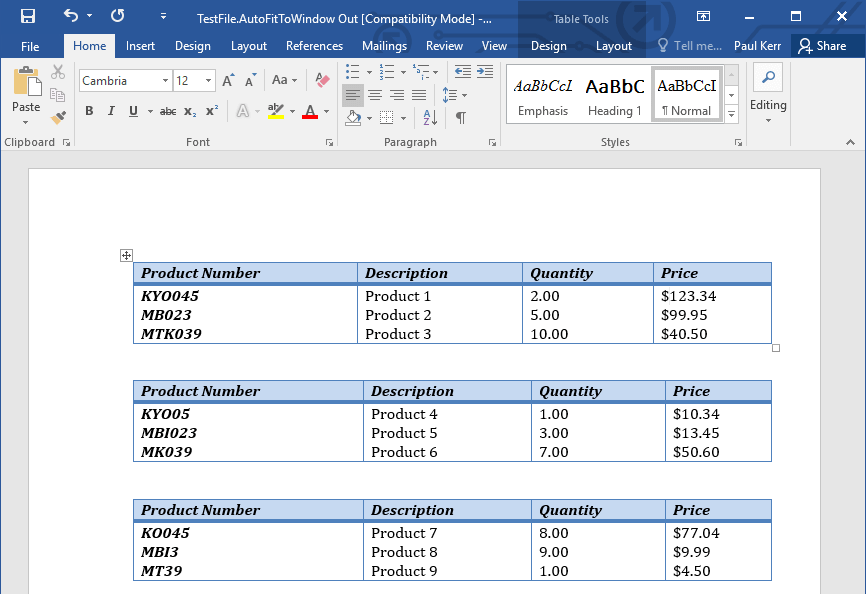Apply shading with the paint bucket
Image resolution: width=866 pixels, height=594 pixels.
tap(353, 118)
